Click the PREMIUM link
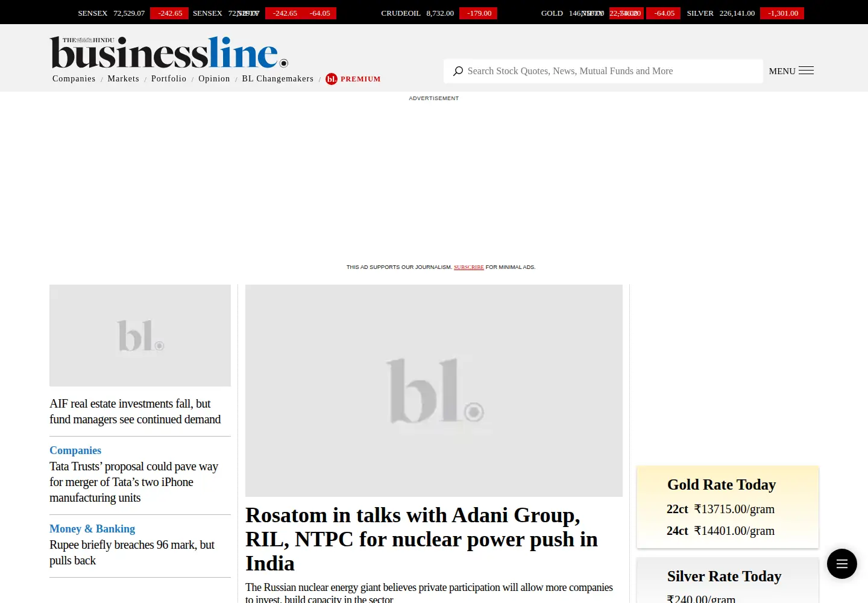868x603 pixels. [360, 79]
